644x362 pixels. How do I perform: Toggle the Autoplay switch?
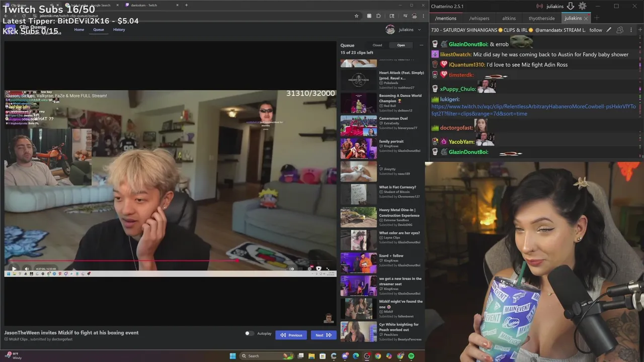click(249, 333)
